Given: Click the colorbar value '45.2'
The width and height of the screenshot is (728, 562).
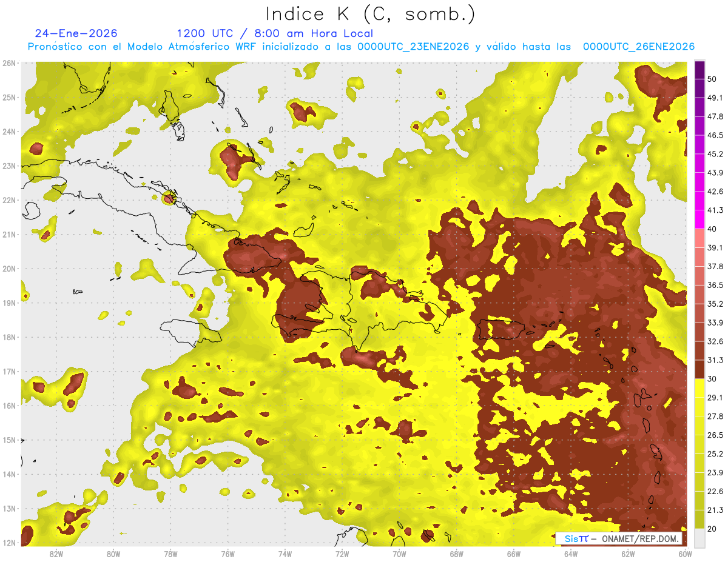Looking at the screenshot, I should click(715, 154).
